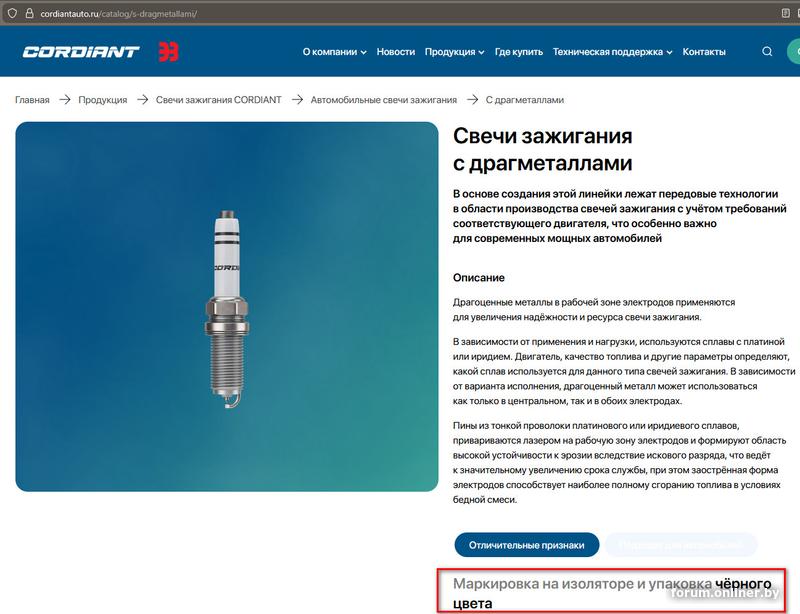Select the faded tab next to Отличительные признаки
800x614 pixels.
pos(681,545)
